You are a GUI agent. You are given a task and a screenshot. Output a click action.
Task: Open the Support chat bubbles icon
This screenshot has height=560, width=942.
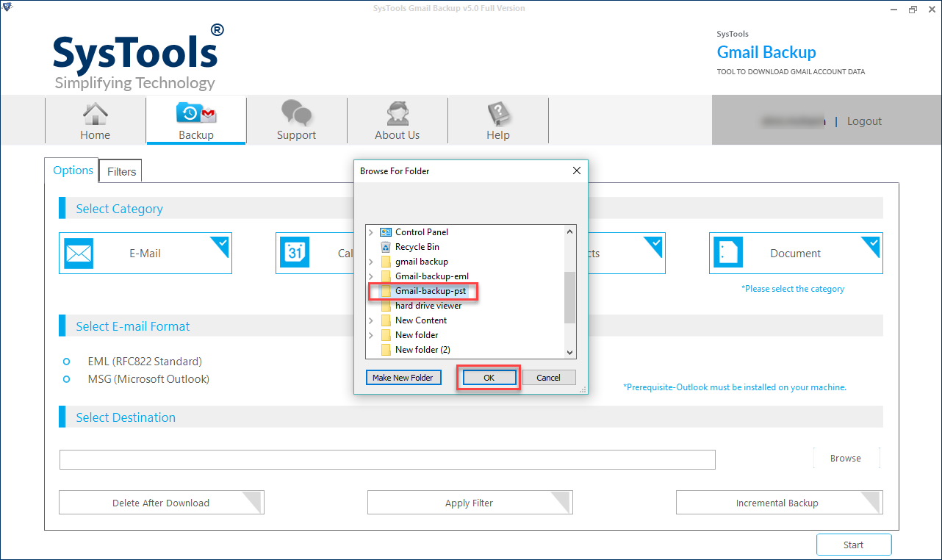click(x=297, y=113)
